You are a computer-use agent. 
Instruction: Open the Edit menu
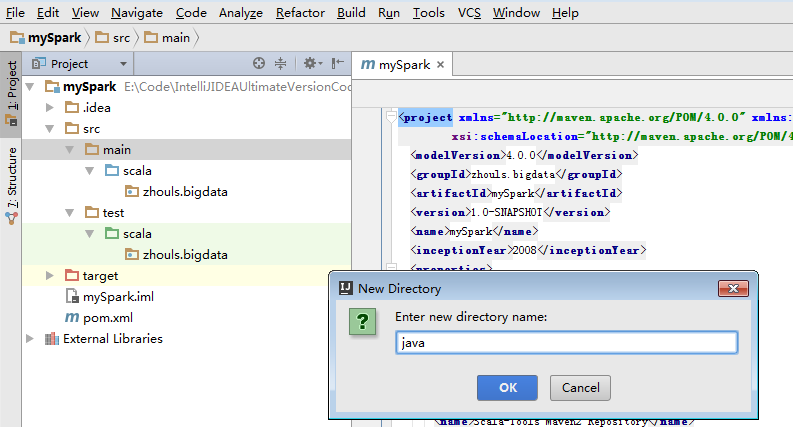click(x=48, y=13)
